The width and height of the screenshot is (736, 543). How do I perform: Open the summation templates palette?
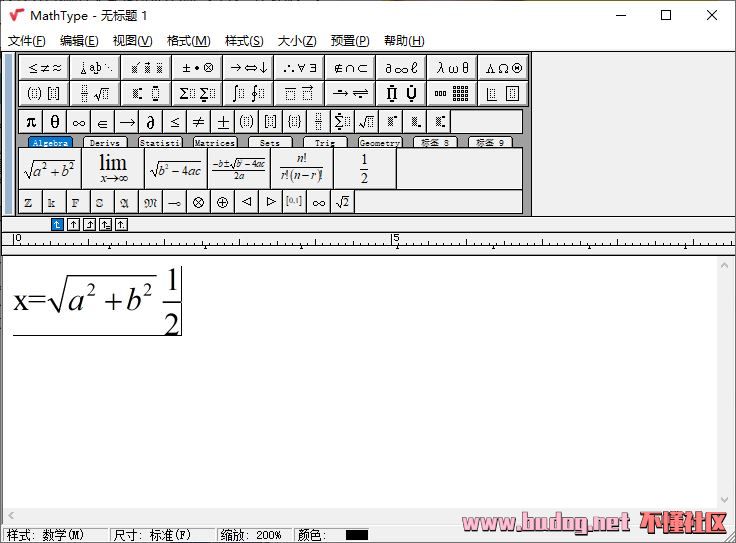[x=197, y=94]
